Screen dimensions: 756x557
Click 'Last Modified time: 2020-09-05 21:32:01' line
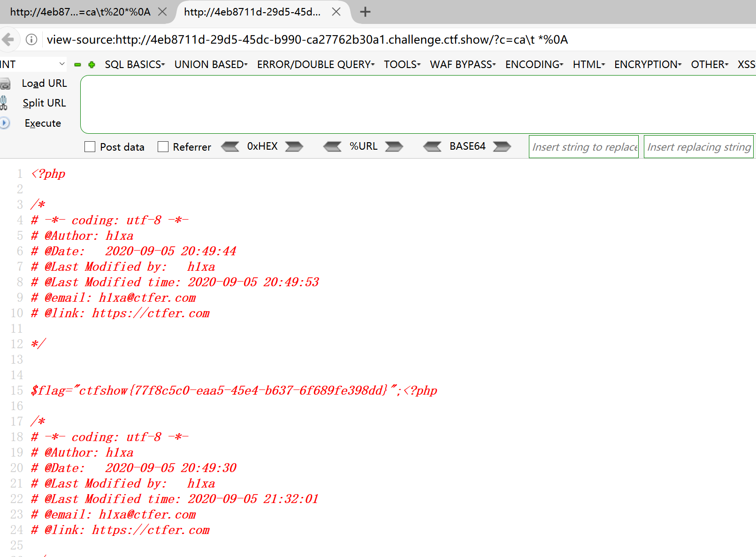[x=175, y=499]
